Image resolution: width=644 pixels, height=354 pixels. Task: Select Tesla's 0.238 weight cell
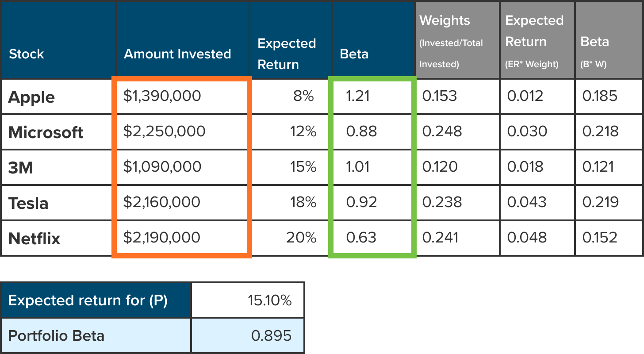(x=442, y=202)
